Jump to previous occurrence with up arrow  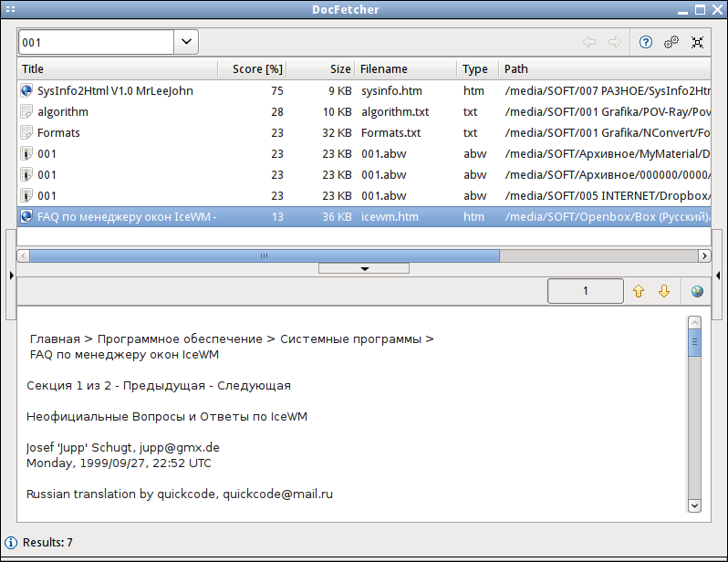639,291
